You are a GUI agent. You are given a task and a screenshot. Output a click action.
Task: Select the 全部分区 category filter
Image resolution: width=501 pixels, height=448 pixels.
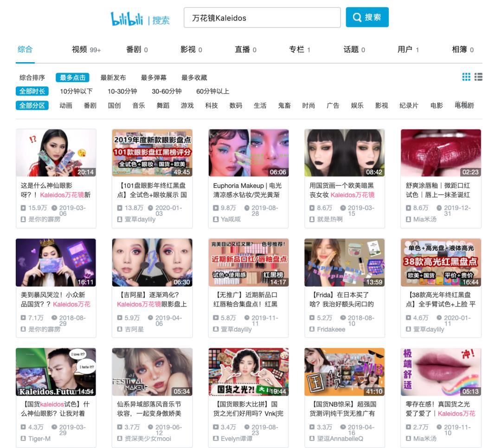pyautogui.click(x=32, y=105)
